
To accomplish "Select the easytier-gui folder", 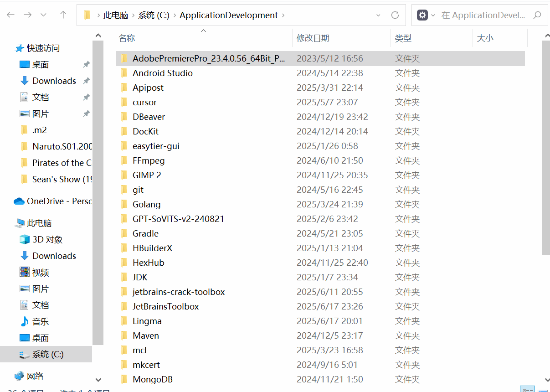I will click(x=156, y=146).
